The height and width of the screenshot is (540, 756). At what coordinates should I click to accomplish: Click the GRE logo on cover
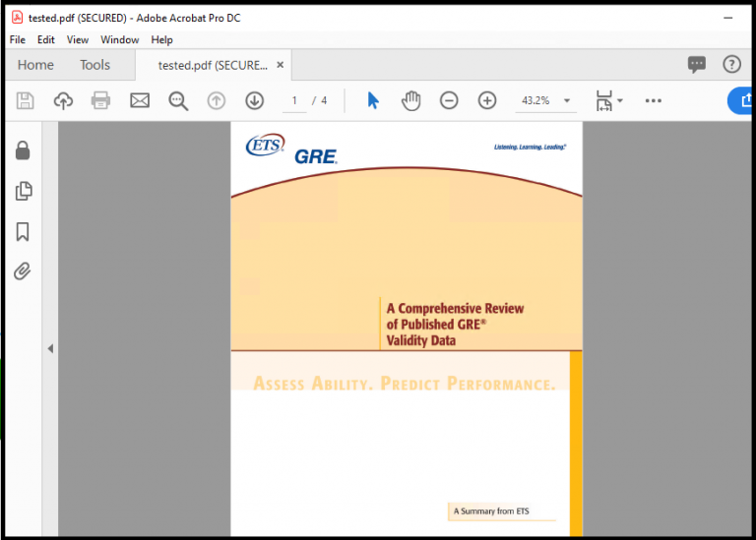tap(316, 156)
